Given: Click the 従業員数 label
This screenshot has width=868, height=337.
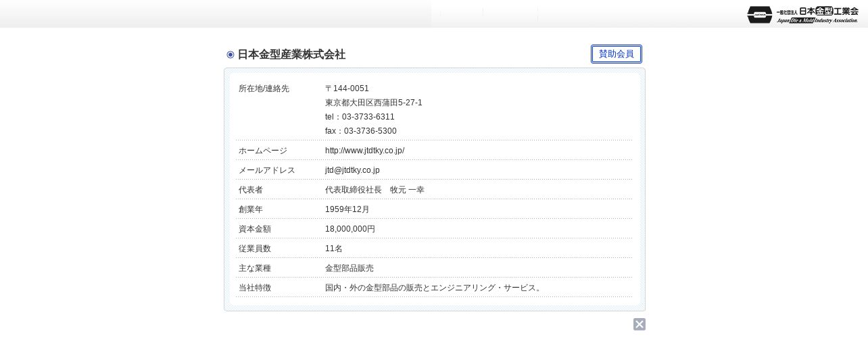Looking at the screenshot, I should [x=255, y=249].
